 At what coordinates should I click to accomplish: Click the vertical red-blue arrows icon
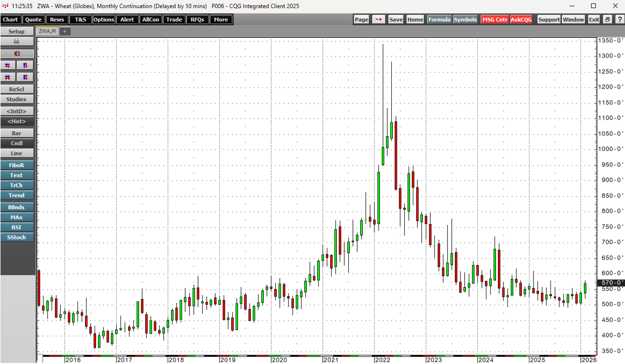(25, 65)
